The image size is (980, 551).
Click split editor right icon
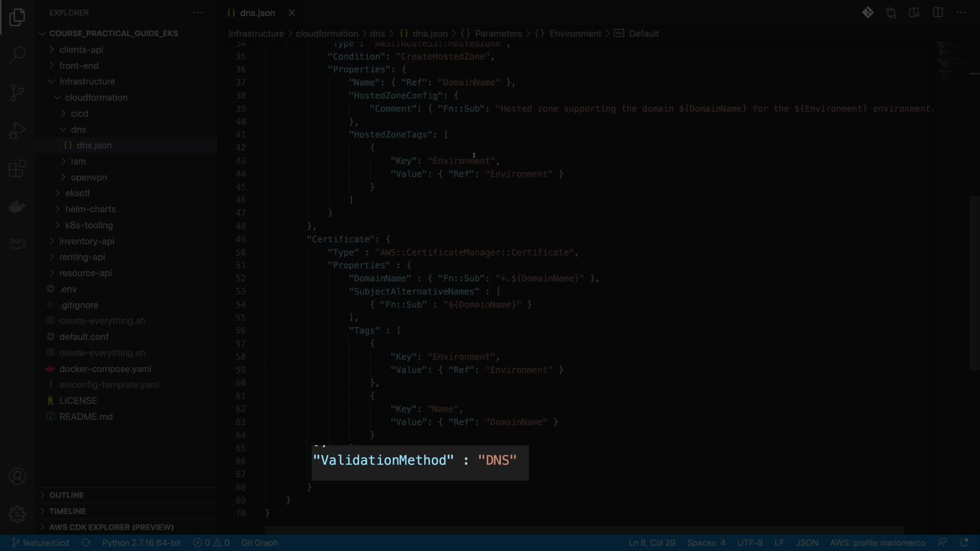click(938, 13)
